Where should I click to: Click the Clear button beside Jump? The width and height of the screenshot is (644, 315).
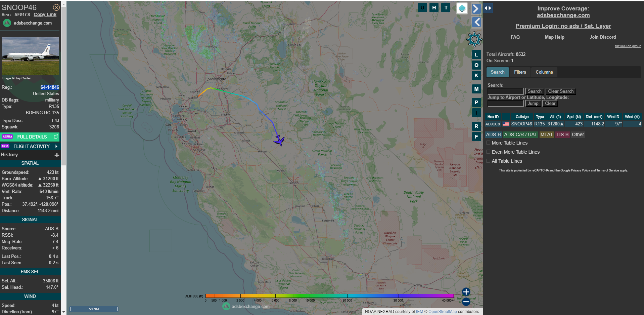(550, 103)
